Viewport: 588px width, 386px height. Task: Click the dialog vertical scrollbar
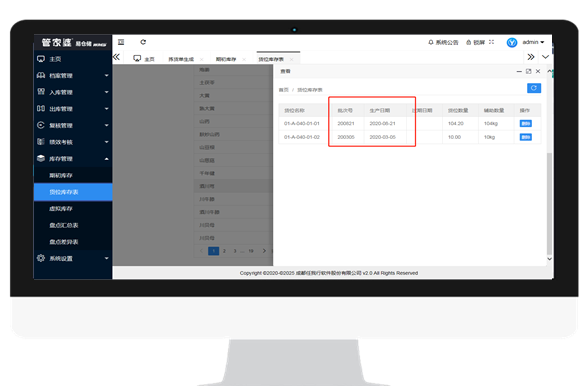549,203
